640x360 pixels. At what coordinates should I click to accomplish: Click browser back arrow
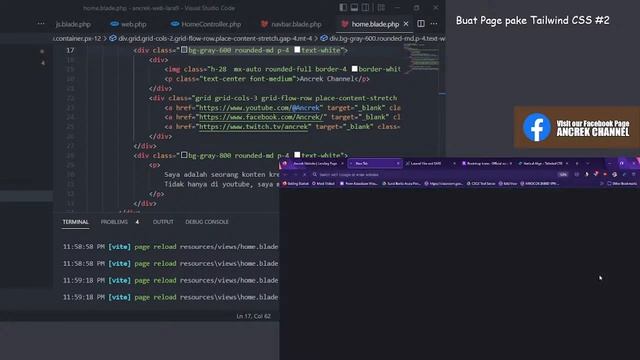(286, 174)
